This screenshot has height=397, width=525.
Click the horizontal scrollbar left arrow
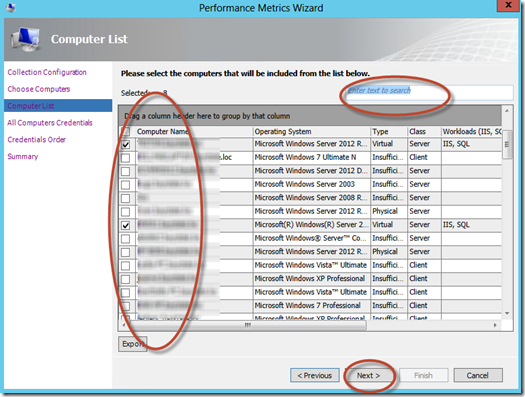[x=124, y=325]
